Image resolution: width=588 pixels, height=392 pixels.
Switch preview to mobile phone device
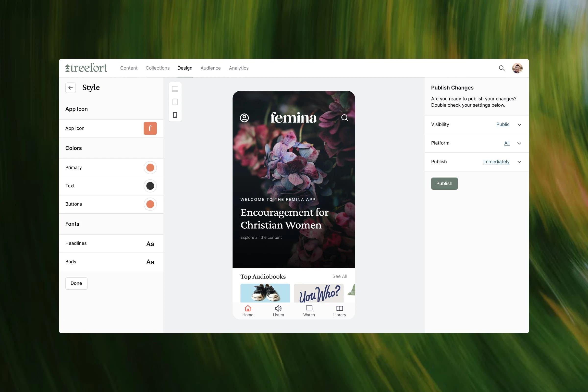(175, 115)
